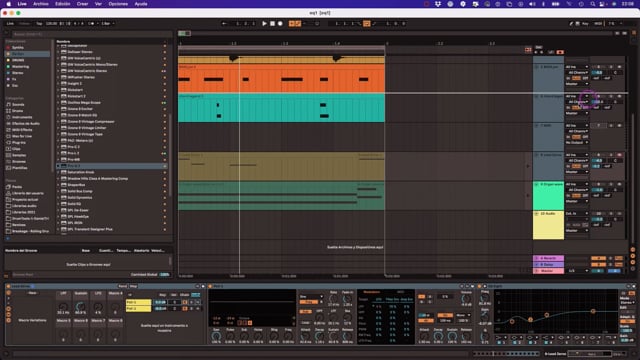Expand Shadow Hills Class A Mastering Comp
640x360 pixels.
tap(58, 179)
